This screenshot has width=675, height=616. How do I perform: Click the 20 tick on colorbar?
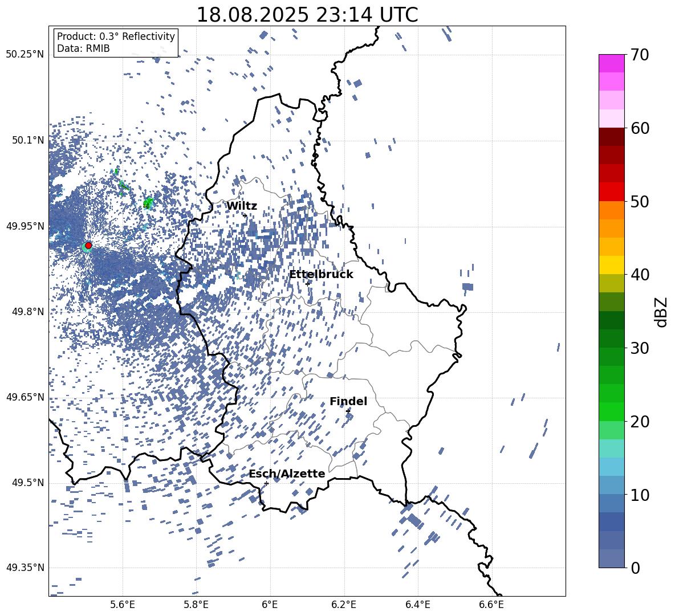640,422
